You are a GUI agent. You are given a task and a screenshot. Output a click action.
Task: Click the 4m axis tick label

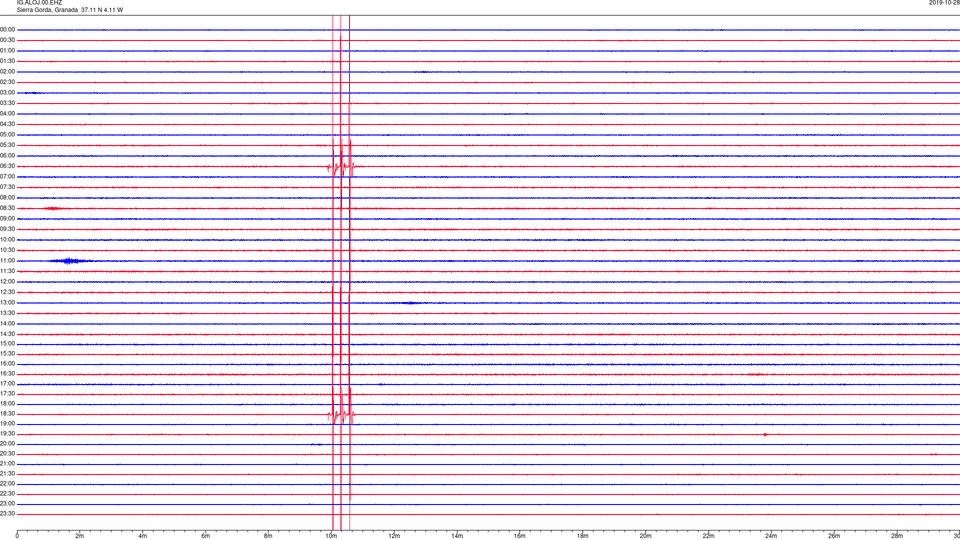[143, 536]
